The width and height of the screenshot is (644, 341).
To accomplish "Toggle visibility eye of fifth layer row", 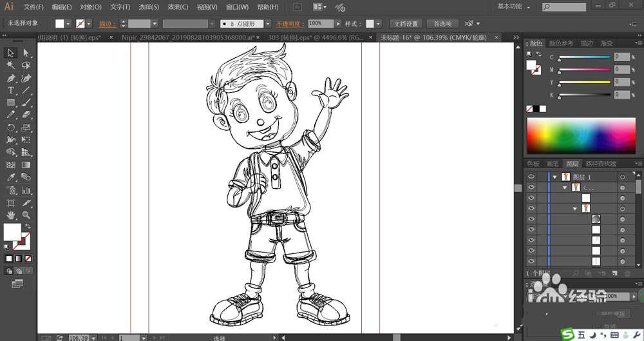I will pos(531,219).
